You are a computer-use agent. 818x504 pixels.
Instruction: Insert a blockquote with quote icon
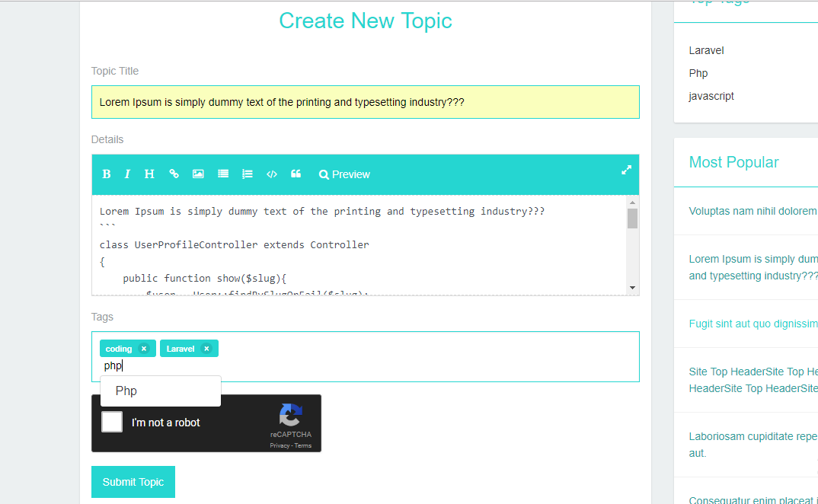296,174
